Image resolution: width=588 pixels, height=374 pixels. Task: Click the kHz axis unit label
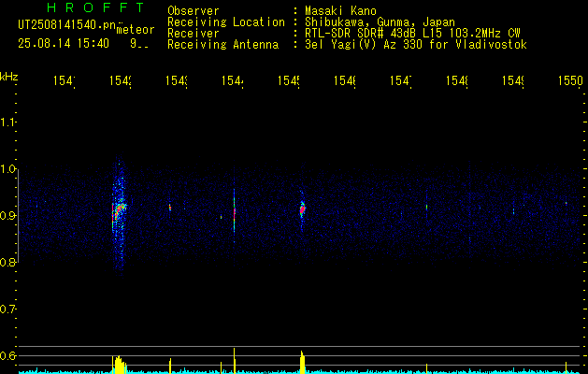click(9, 77)
